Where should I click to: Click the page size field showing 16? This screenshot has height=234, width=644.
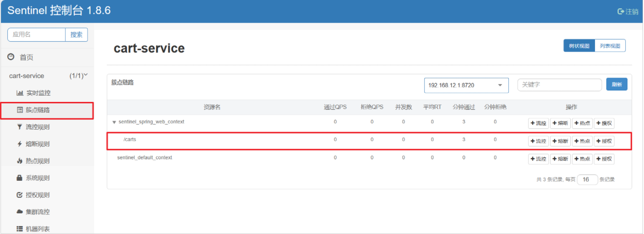click(x=588, y=180)
